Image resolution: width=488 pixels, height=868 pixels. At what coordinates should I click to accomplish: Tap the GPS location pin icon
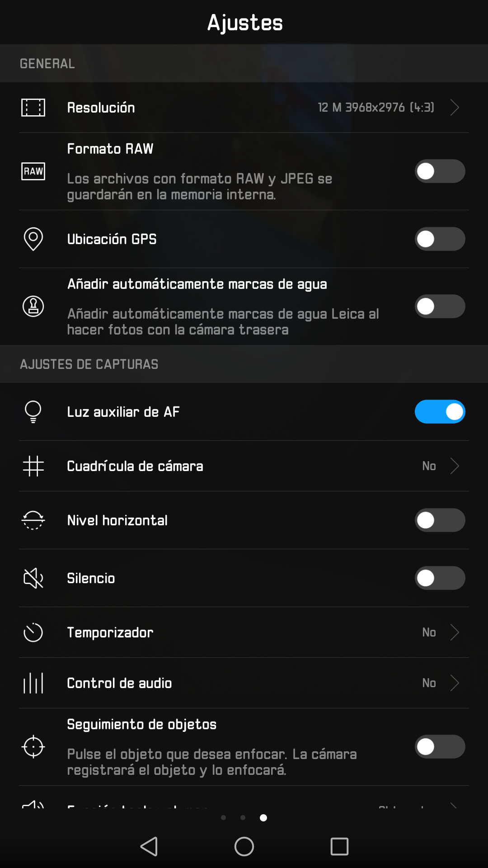33,239
